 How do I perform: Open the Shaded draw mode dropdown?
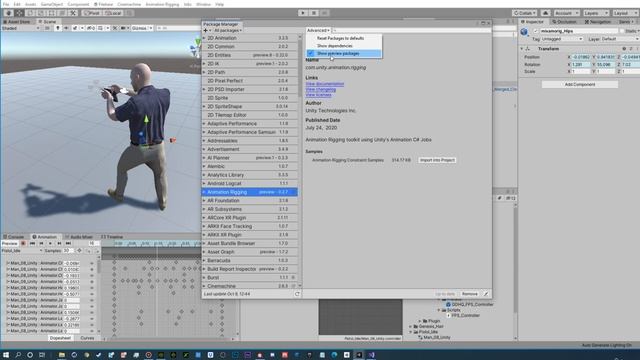click(x=20, y=28)
